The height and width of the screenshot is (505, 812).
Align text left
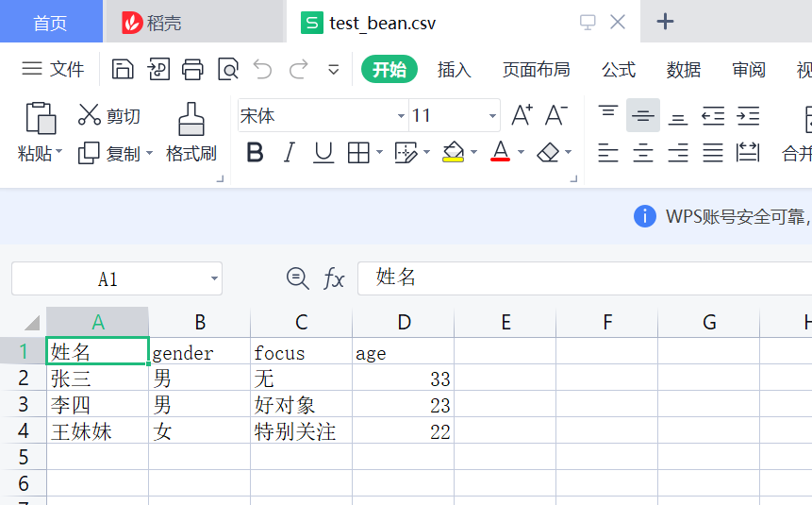tap(608, 152)
